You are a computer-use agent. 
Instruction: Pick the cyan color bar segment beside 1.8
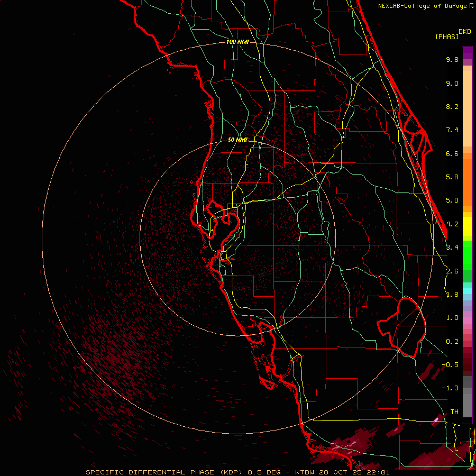[x=467, y=291]
